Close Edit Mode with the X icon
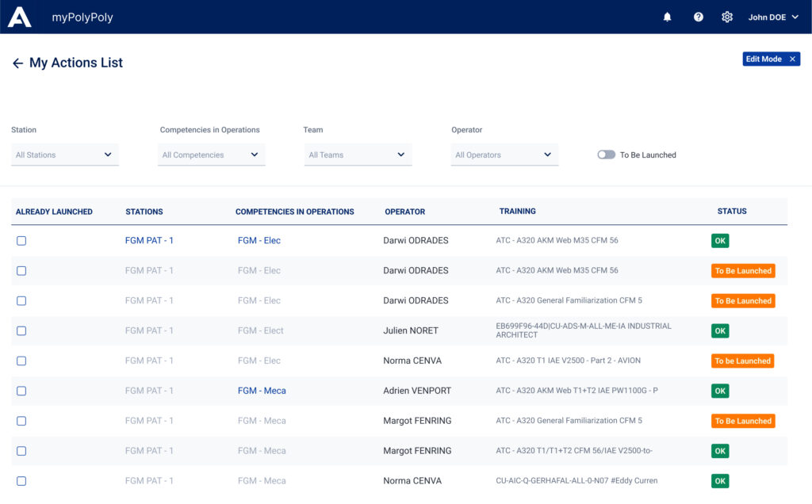Viewport: 812px width, 504px height. (792, 59)
